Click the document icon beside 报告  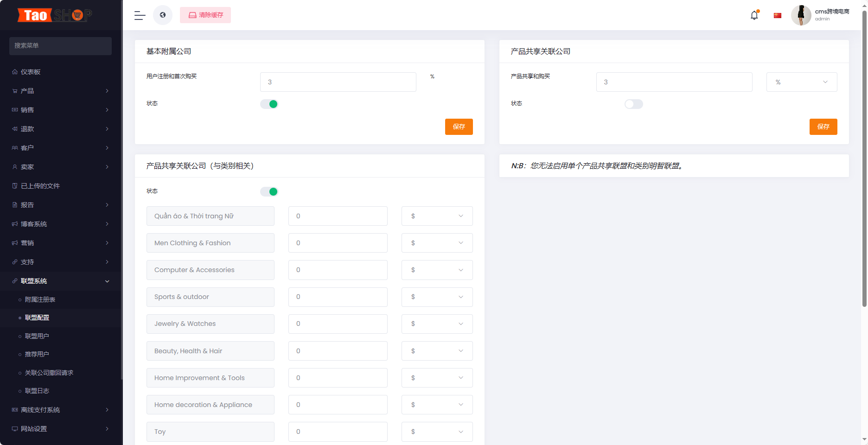coord(15,205)
